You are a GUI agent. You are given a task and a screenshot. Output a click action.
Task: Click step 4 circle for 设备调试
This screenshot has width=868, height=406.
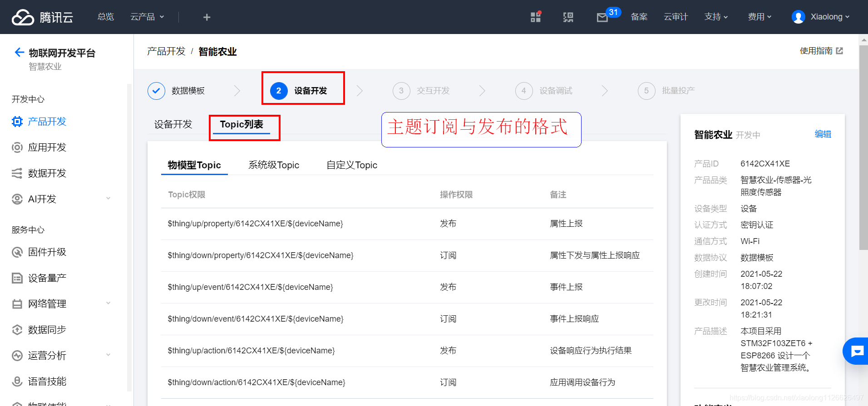tap(524, 91)
